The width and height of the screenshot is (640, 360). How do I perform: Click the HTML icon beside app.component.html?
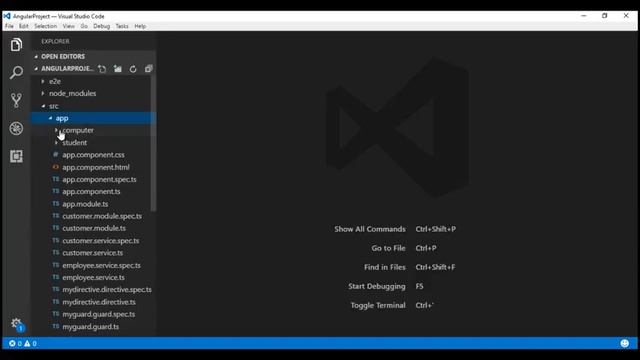pyautogui.click(x=56, y=167)
